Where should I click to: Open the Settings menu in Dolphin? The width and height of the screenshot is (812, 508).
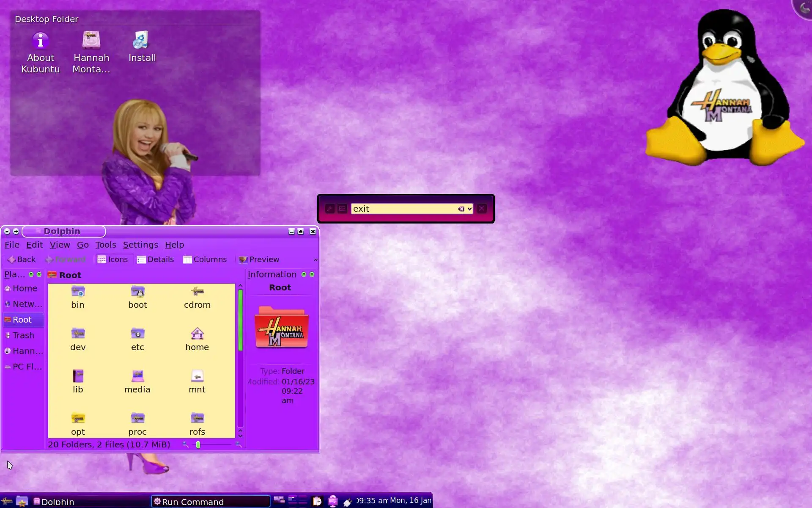(140, 245)
